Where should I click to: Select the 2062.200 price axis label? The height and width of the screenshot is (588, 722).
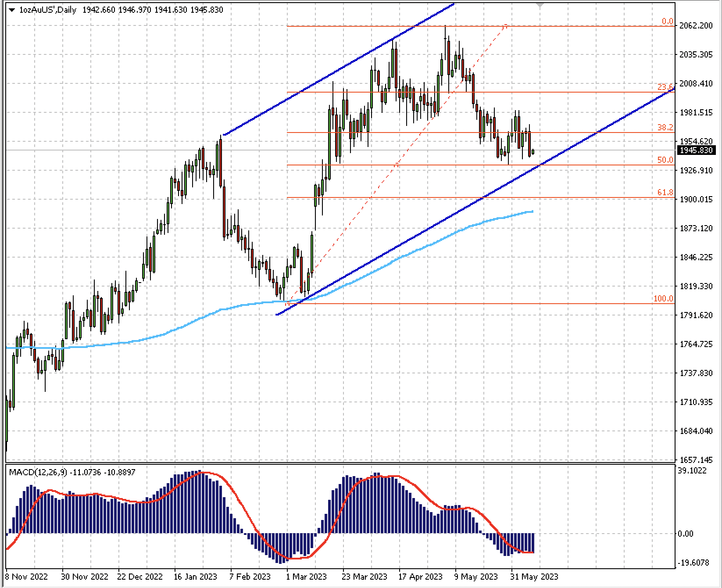[x=696, y=25]
